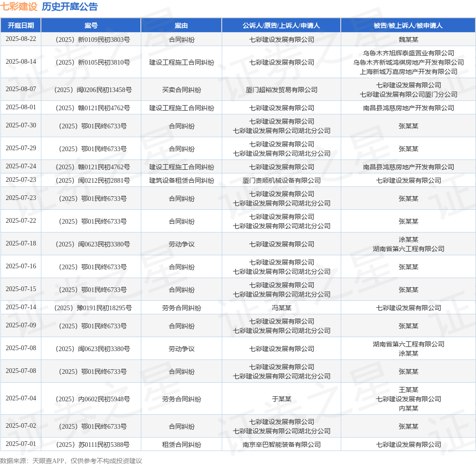Click plaintiff 厦门超裕发贸易有限公司
The width and height of the screenshot is (476, 465).
pyautogui.click(x=281, y=90)
